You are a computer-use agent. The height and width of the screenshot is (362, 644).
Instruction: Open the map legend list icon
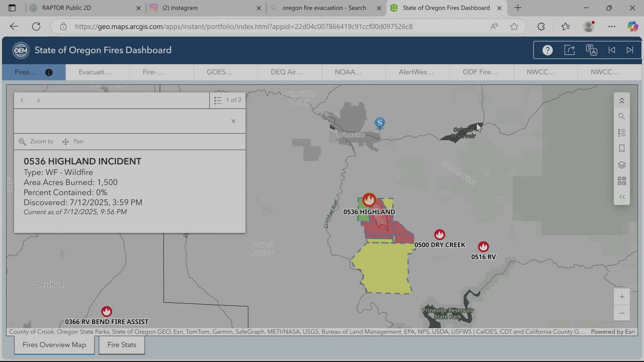[622, 133]
